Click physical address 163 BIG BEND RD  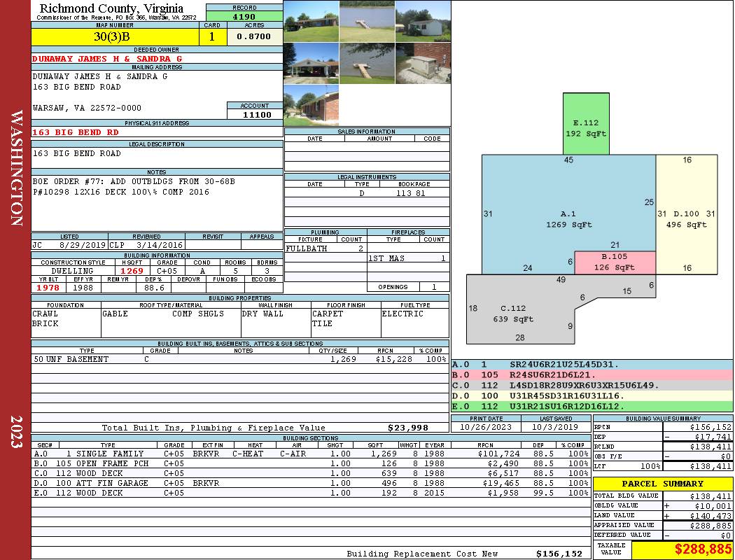point(76,132)
